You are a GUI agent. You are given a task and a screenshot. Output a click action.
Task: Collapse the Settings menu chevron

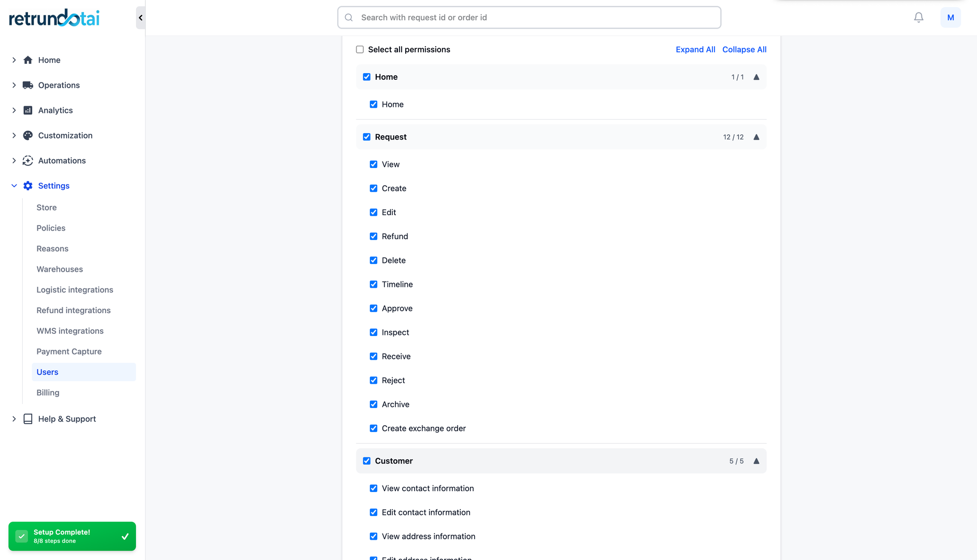coord(14,186)
